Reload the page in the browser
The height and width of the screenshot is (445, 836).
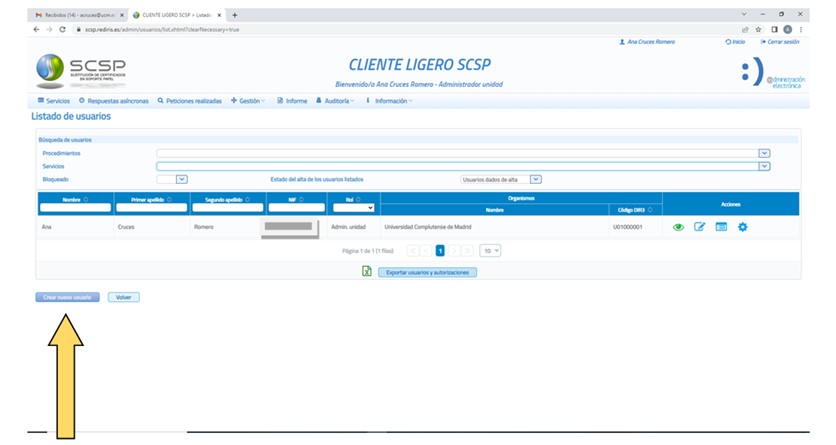click(x=62, y=30)
